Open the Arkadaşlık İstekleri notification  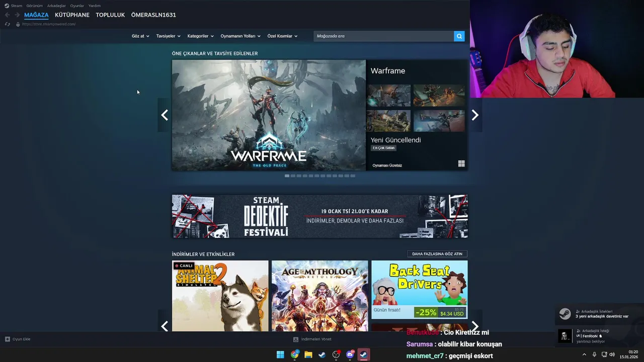[x=599, y=314]
